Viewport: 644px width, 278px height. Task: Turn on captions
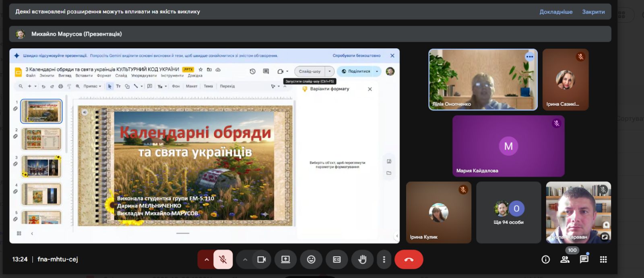pos(337,259)
